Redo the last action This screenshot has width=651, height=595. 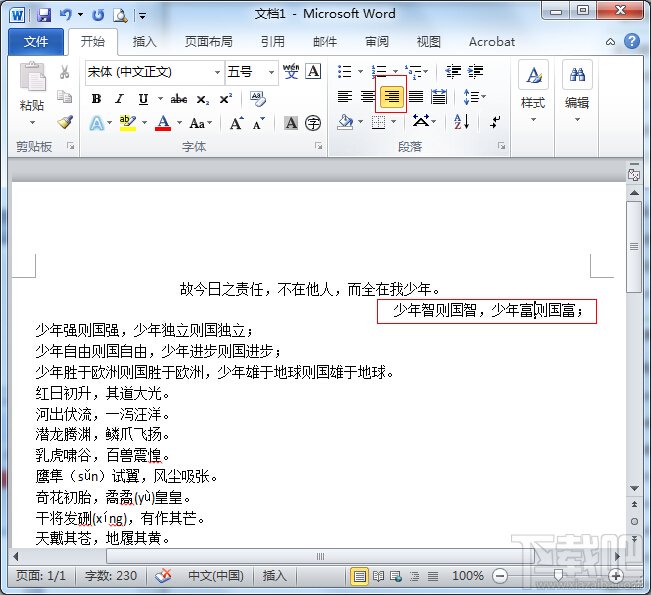click(x=98, y=15)
